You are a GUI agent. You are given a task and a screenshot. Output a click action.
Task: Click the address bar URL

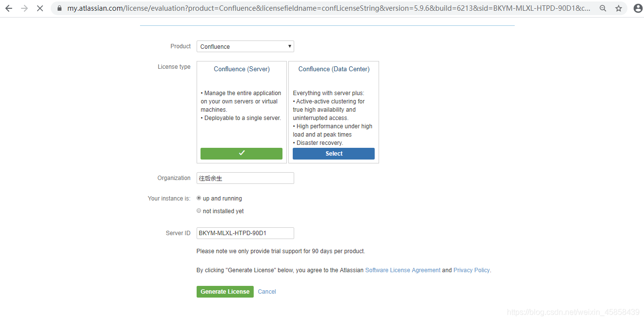point(328,8)
